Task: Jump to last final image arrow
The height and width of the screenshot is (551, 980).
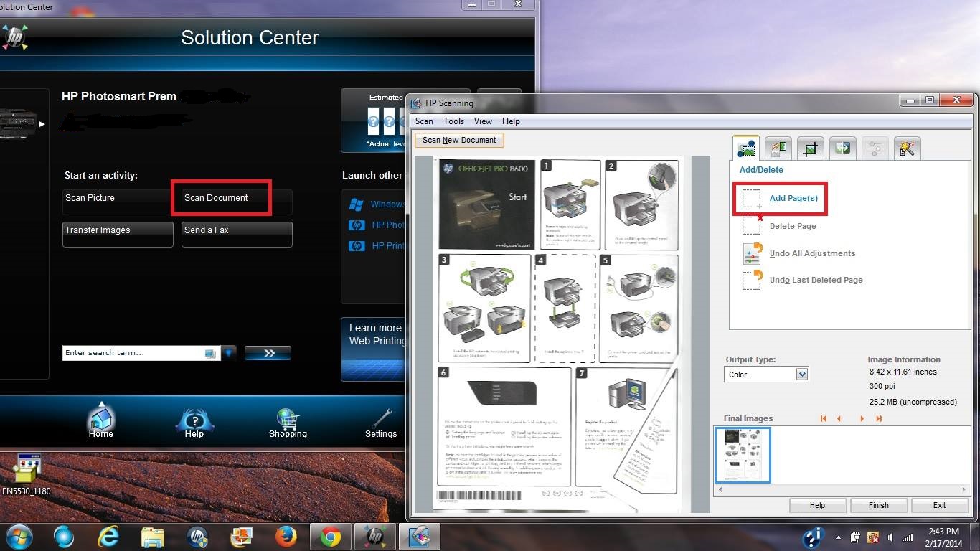Action: coord(879,418)
